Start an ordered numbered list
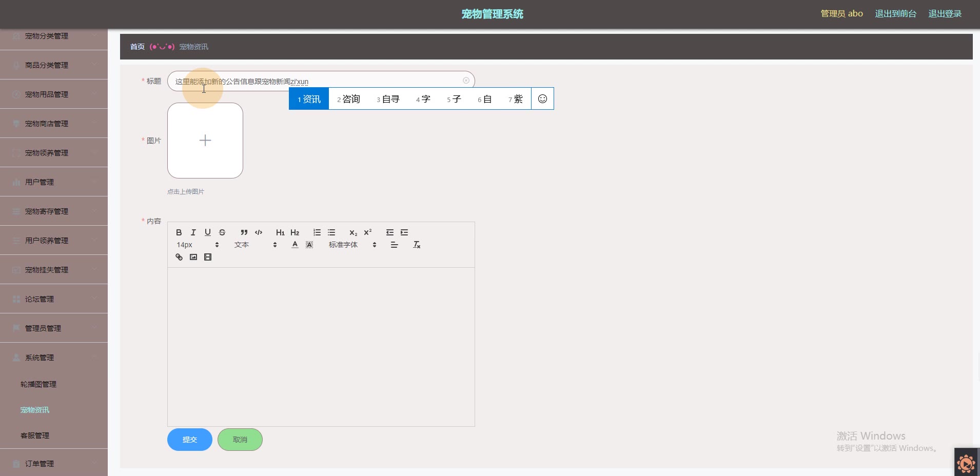Screen dimensions: 980x476 click(x=317, y=232)
